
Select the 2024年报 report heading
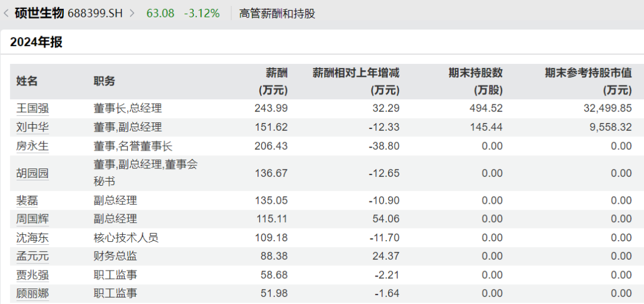point(36,42)
